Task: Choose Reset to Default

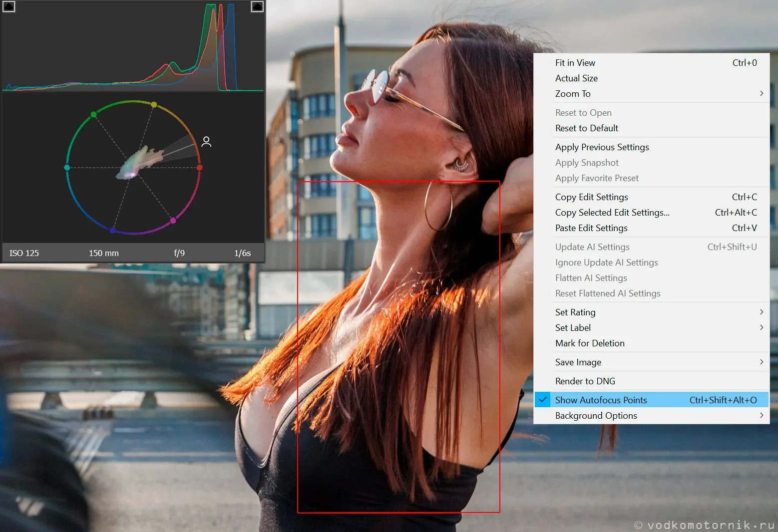Action: point(652,128)
